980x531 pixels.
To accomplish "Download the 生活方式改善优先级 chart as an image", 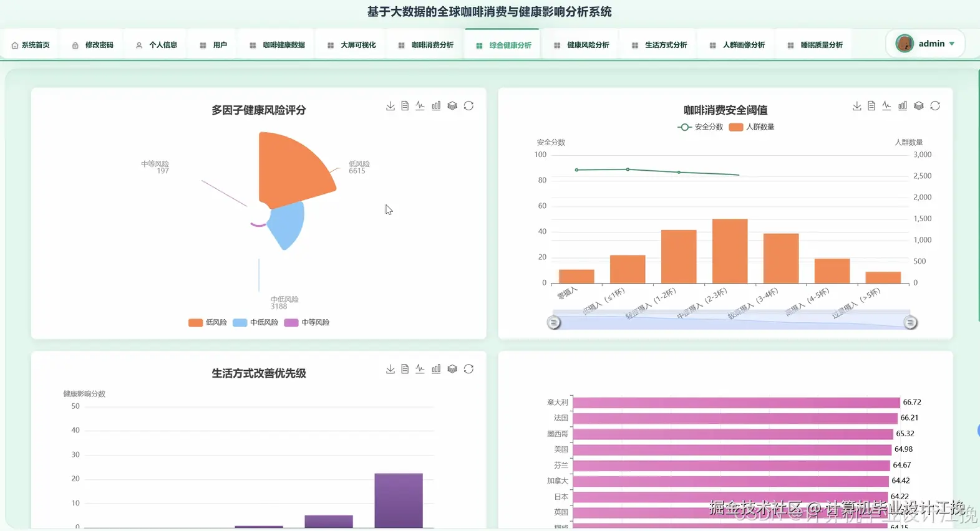I will click(391, 369).
